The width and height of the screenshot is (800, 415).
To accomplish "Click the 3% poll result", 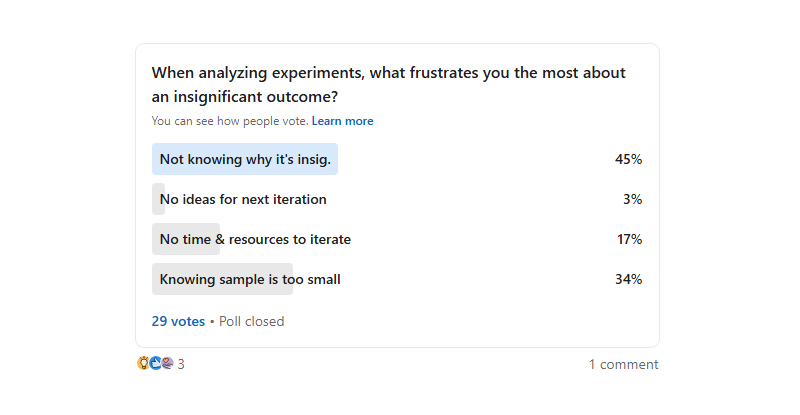I will point(632,199).
